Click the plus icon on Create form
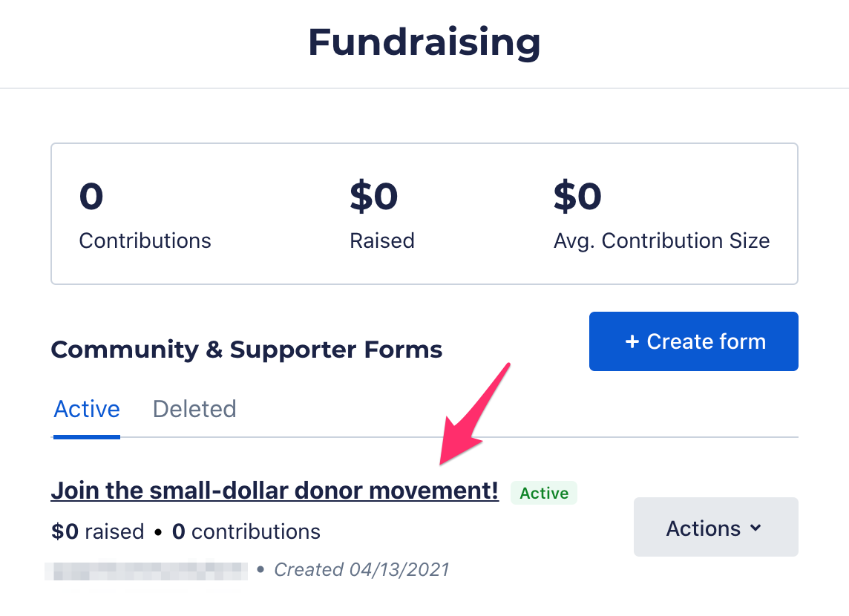849x616 pixels. [632, 342]
